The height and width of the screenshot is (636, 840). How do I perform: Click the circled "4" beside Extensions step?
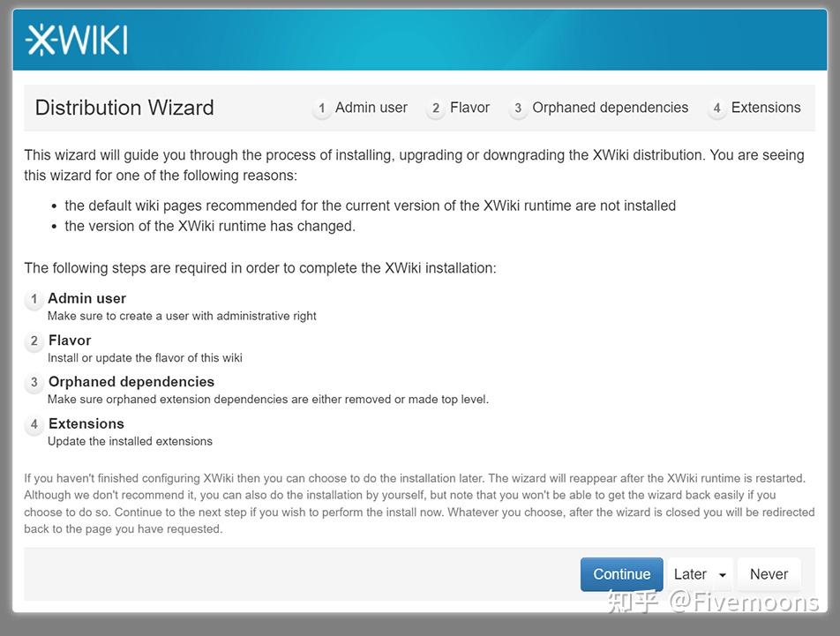34,424
